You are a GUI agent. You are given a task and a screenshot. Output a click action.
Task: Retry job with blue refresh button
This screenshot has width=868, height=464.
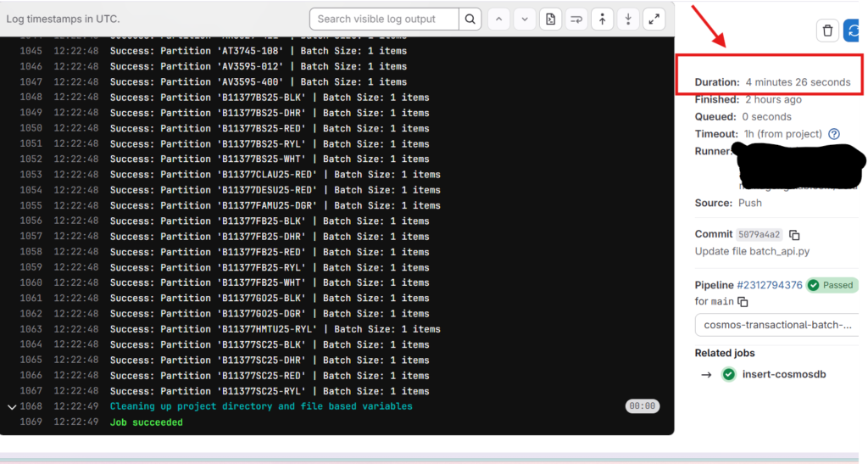pos(853,31)
